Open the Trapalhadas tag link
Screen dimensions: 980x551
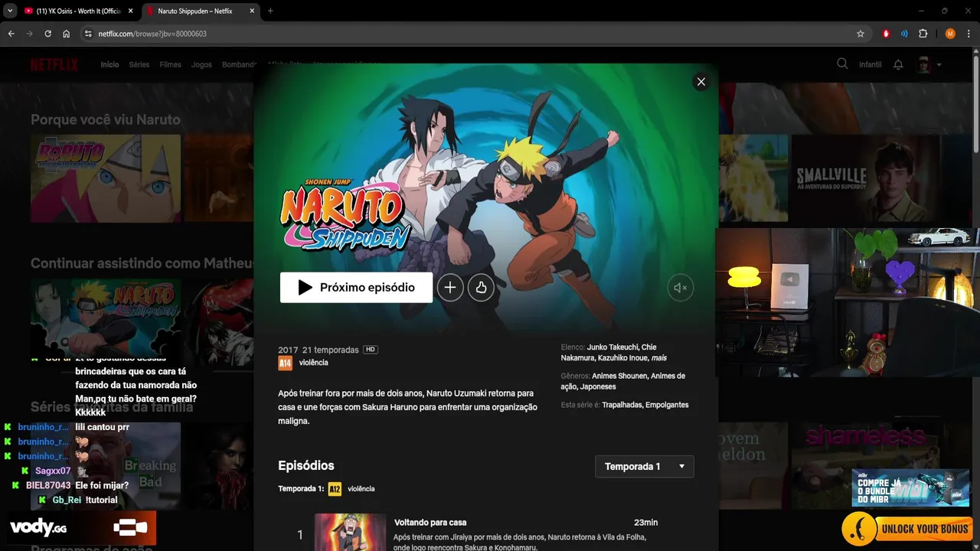[x=622, y=405]
